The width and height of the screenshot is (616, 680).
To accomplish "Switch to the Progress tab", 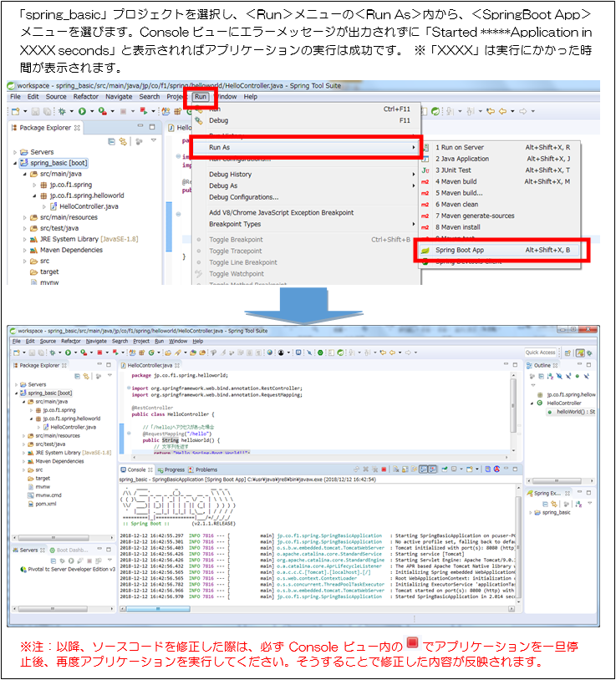I will pyautogui.click(x=174, y=469).
